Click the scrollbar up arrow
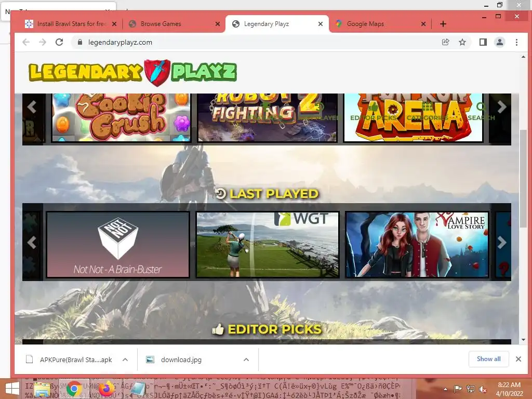Image resolution: width=532 pixels, height=399 pixels. click(x=523, y=57)
